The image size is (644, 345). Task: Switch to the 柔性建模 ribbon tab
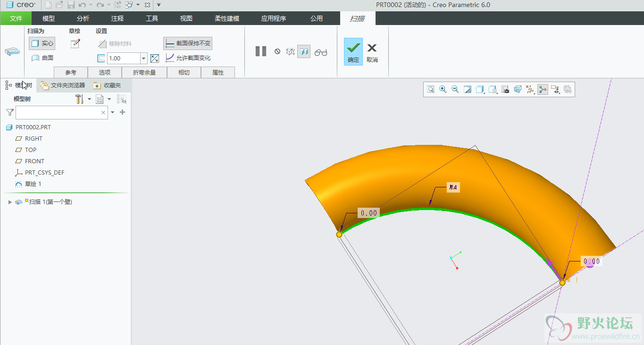(227, 18)
